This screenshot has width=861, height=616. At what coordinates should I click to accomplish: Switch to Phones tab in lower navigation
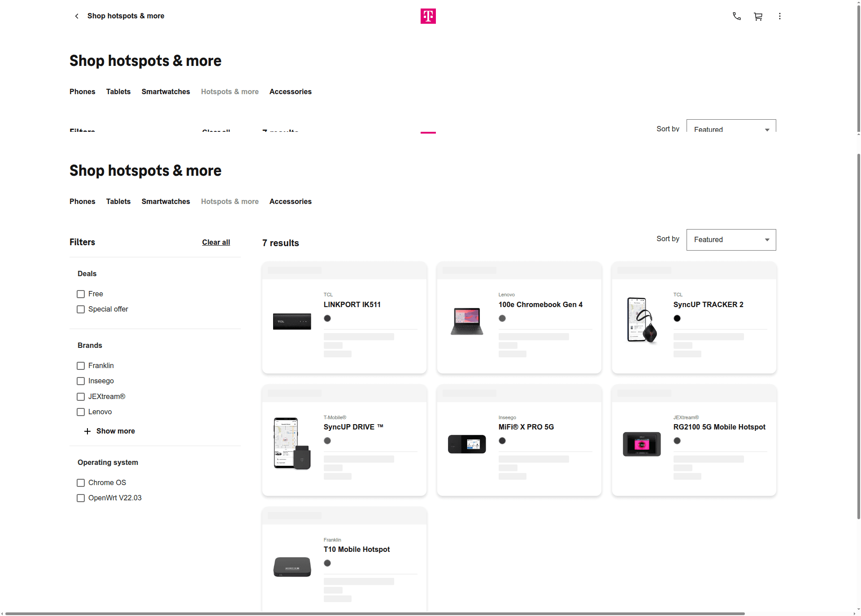83,201
